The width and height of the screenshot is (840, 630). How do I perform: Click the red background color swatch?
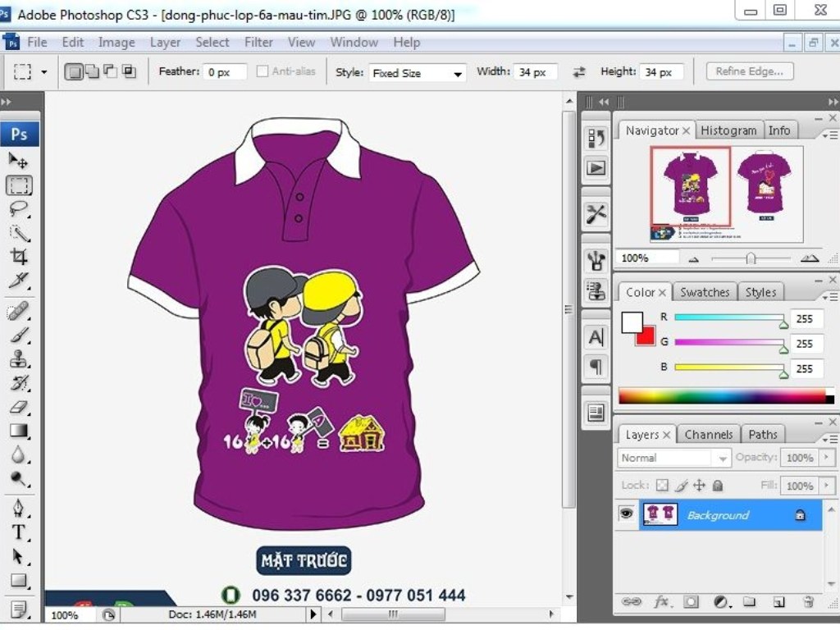646,336
